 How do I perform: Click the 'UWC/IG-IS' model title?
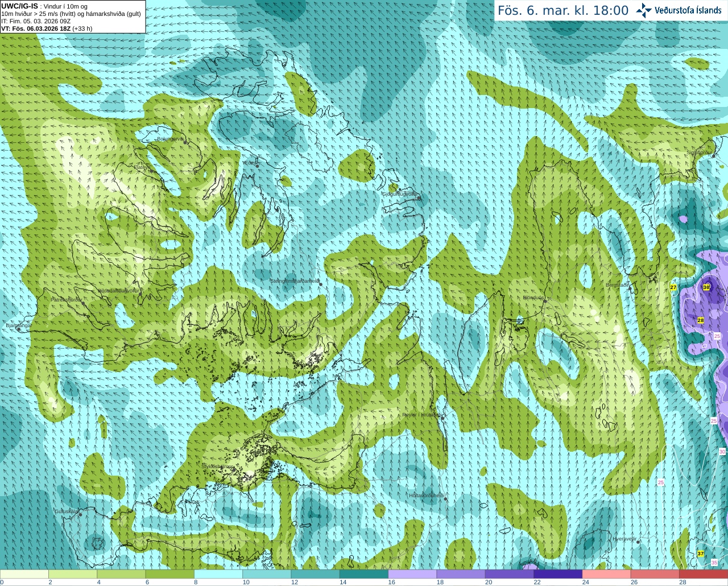click(19, 6)
